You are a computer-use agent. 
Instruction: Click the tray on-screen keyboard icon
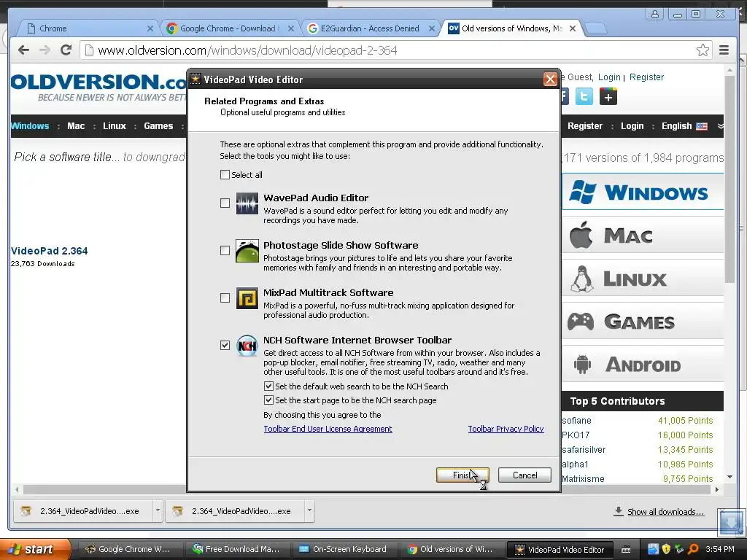point(626,550)
